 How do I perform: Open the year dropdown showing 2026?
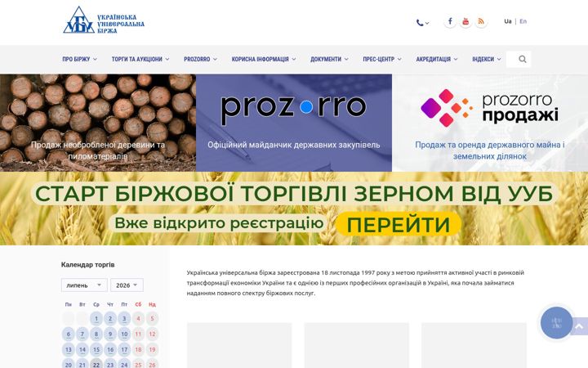(x=127, y=285)
